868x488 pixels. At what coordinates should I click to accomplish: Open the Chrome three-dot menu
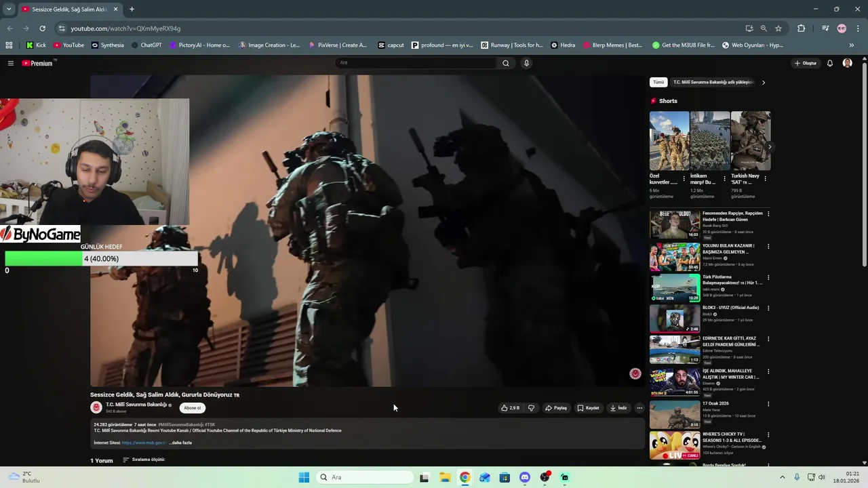[856, 28]
